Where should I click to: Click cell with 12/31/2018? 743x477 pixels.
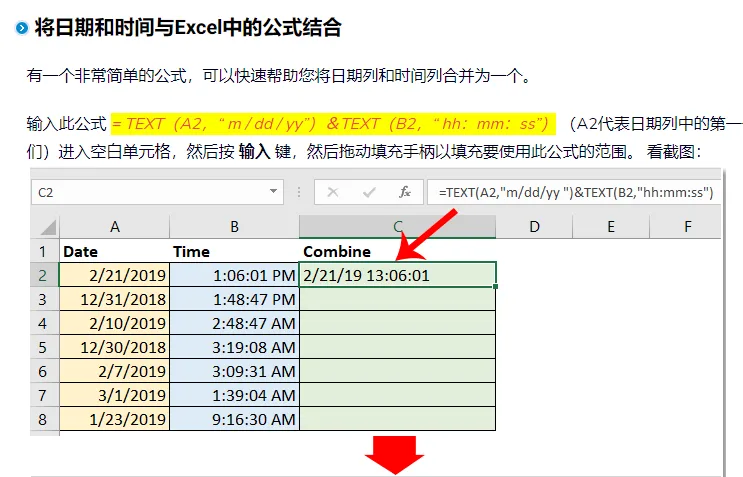click(114, 299)
